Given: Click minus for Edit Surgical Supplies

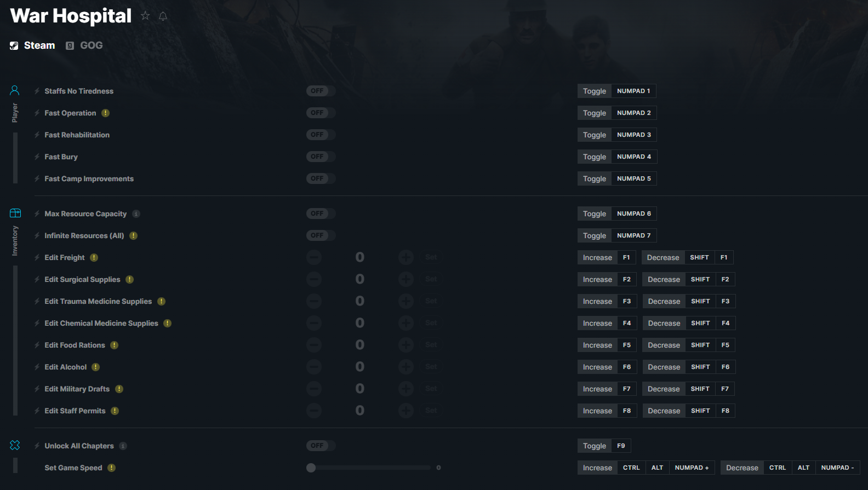Looking at the screenshot, I should tap(314, 279).
